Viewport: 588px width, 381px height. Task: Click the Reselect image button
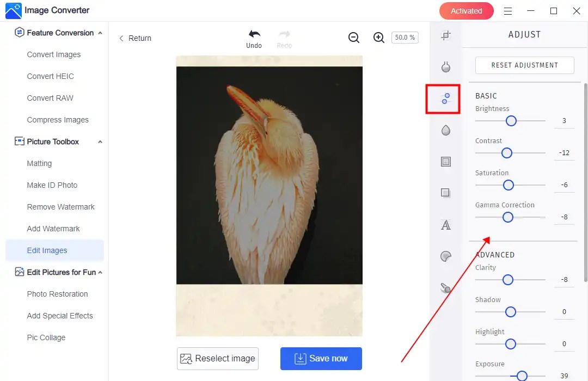tap(217, 358)
